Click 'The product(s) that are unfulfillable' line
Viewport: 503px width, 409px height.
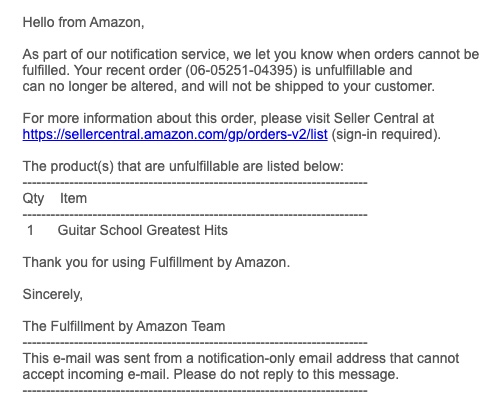[x=183, y=166]
